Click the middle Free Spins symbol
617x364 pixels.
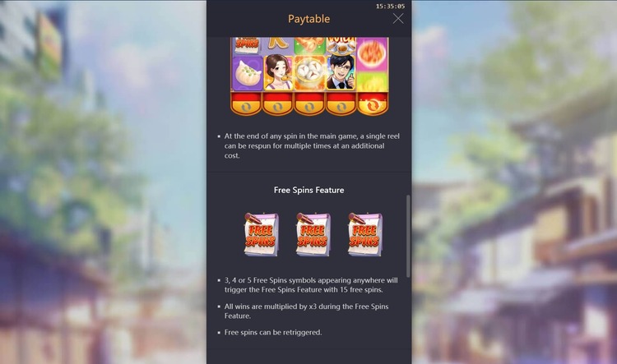(313, 234)
